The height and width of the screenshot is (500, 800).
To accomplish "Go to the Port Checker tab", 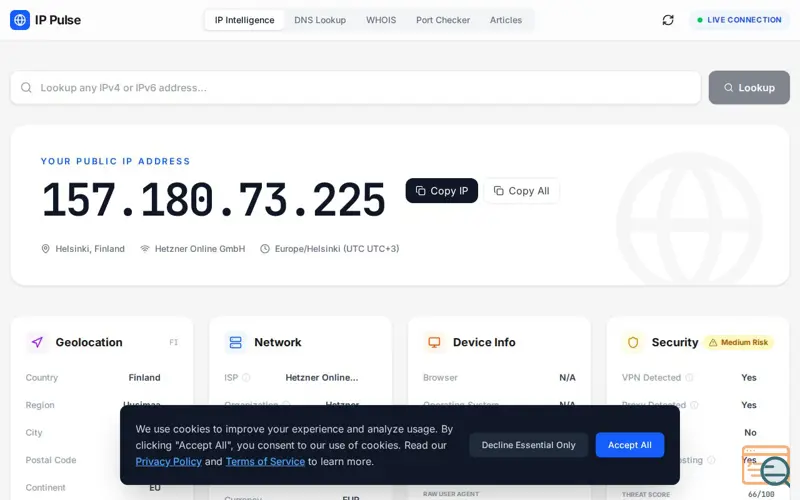I will click(x=443, y=20).
